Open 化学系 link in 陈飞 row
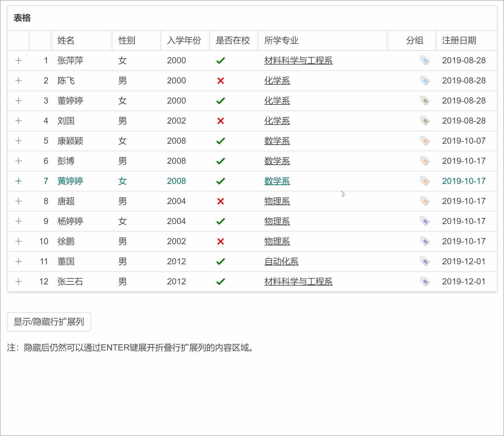Screen dimensions: 504x436 pyautogui.click(x=277, y=81)
